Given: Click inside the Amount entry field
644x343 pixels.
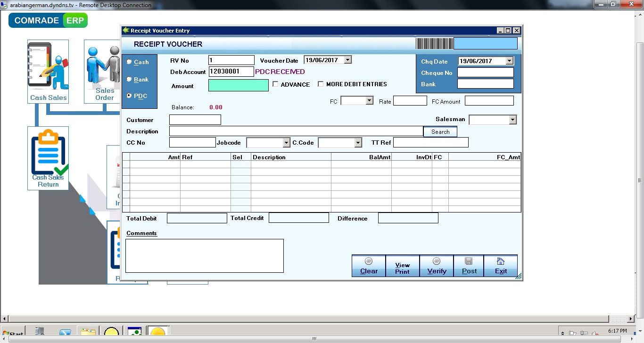Looking at the screenshot, I should (238, 85).
